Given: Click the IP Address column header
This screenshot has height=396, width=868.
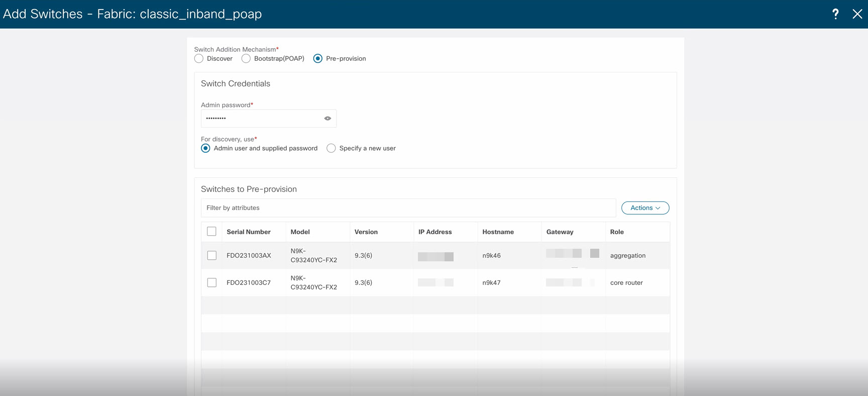Looking at the screenshot, I should 435,232.
